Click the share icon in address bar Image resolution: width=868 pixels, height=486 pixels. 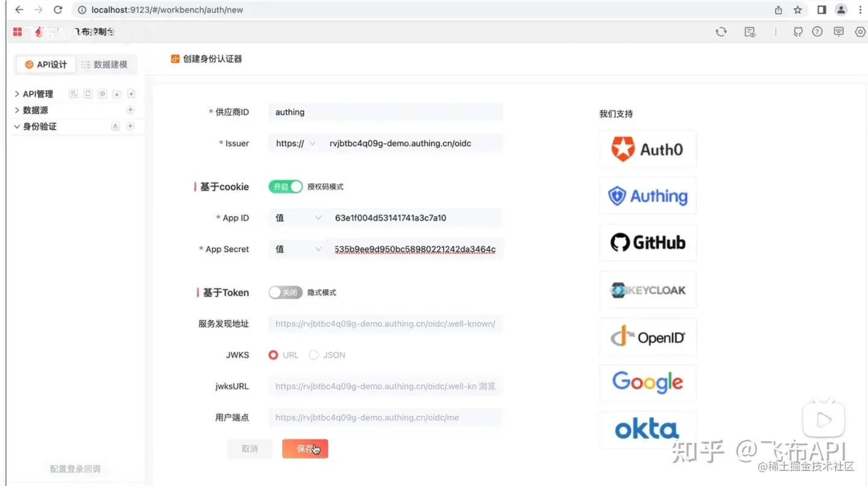coord(778,10)
